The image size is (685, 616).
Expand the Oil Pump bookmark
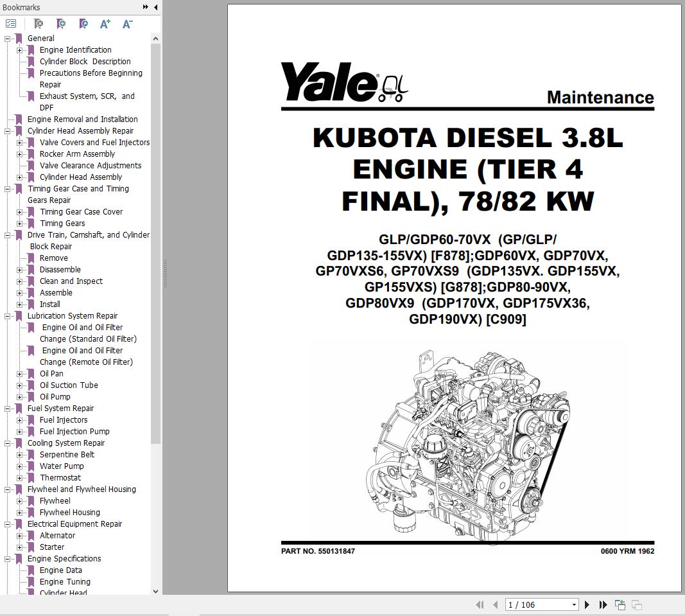tap(19, 397)
